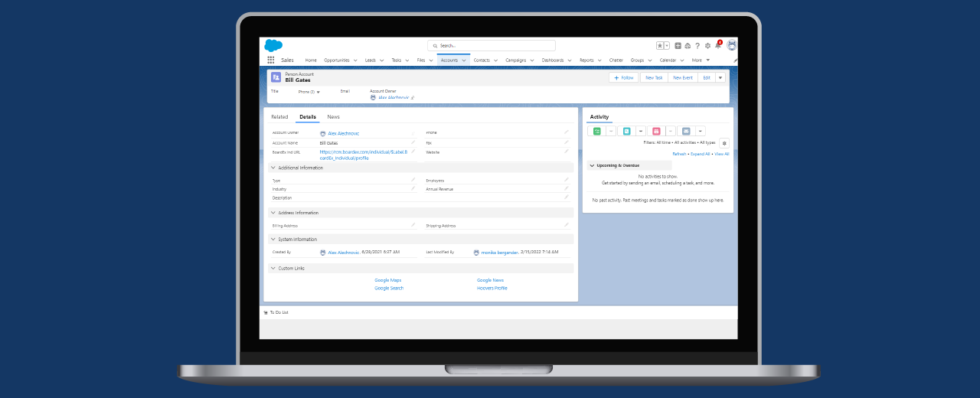Open the Global Actions plus icon
This screenshot has height=398, width=980.
(678, 46)
